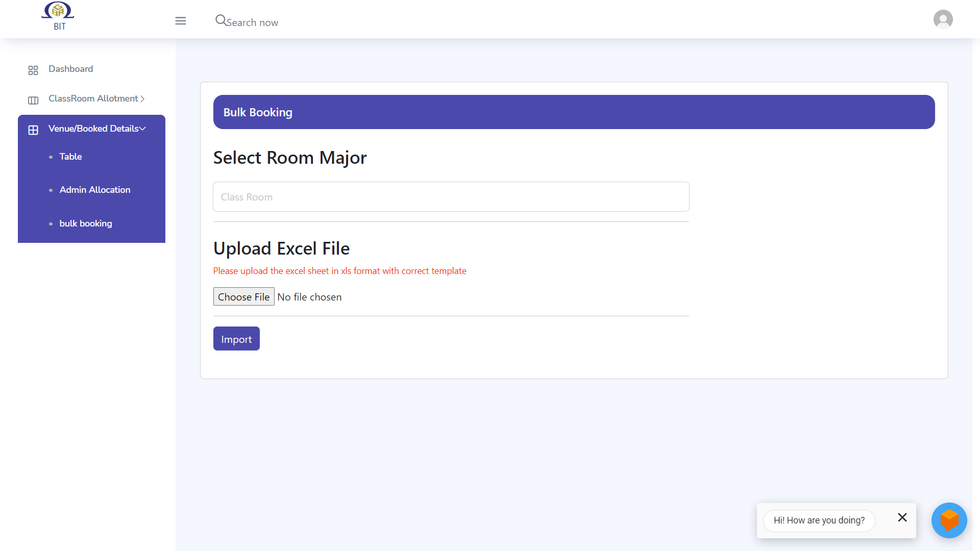Select the bulk booking submenu item
Screen dimensions: 980x551
(86, 223)
